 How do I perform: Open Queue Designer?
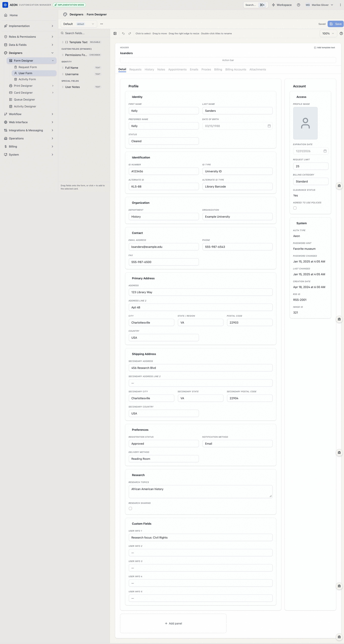click(x=31, y=99)
